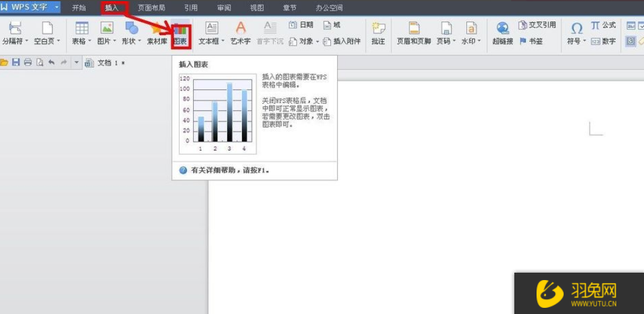Viewport: 644px width, 314px height.
Task: Click the printer icon in quick toolbar
Action: 28,62
